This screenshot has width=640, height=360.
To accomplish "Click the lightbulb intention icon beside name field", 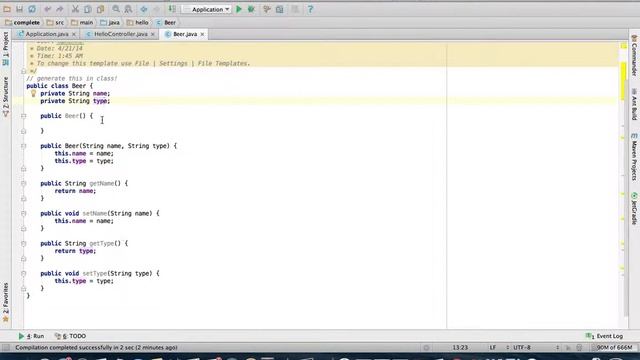I will tap(33, 93).
